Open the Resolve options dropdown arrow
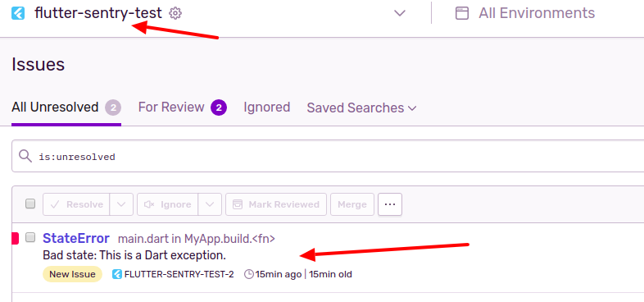 (121, 204)
